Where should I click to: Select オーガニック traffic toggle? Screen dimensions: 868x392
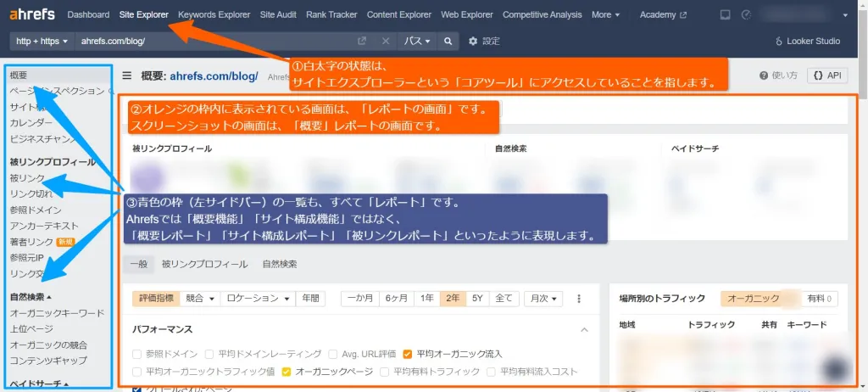point(760,299)
